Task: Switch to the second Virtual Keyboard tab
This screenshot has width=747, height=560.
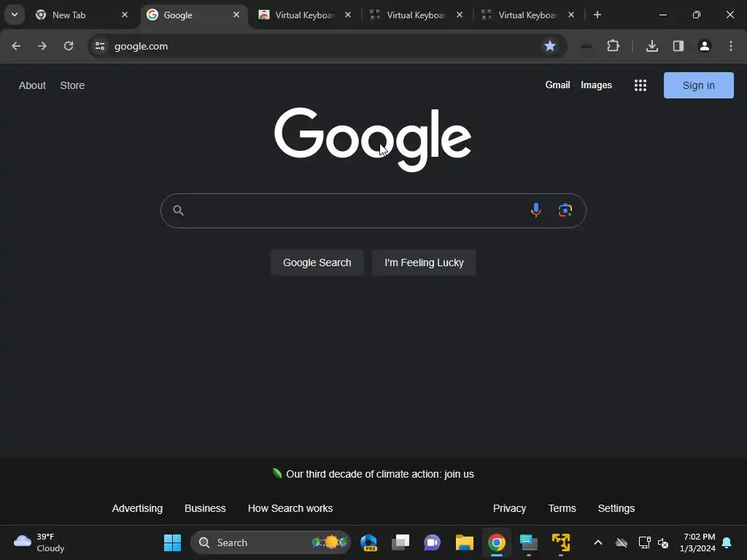Action: click(x=415, y=15)
